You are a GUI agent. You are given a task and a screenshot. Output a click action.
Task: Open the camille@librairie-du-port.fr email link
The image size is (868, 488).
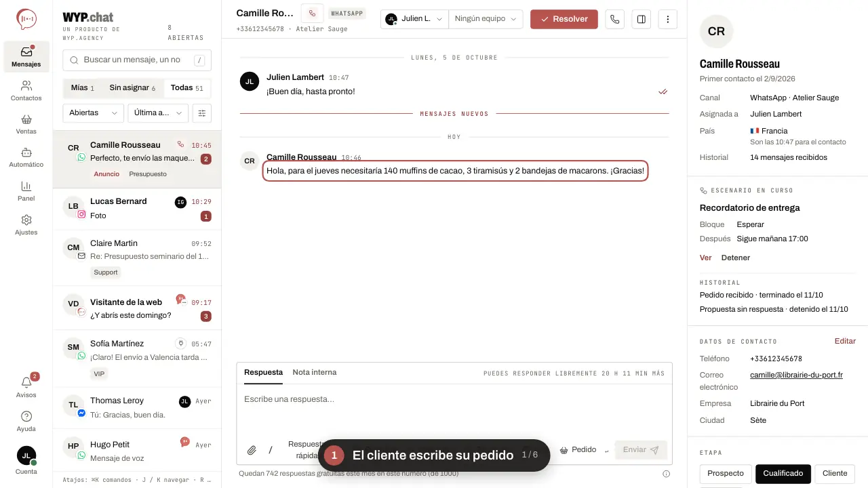pyautogui.click(x=796, y=375)
